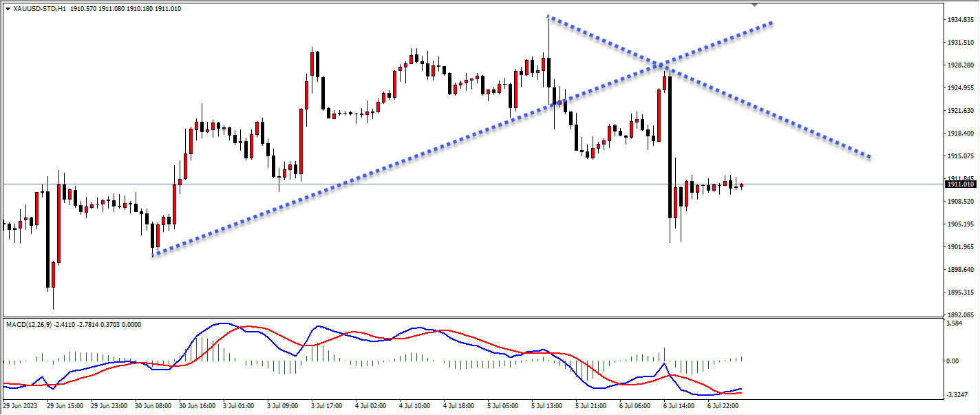The image size is (980, 415).
Task: Click the dropdown arrow before XAUUSD-STD,H1
Action: tap(8, 9)
